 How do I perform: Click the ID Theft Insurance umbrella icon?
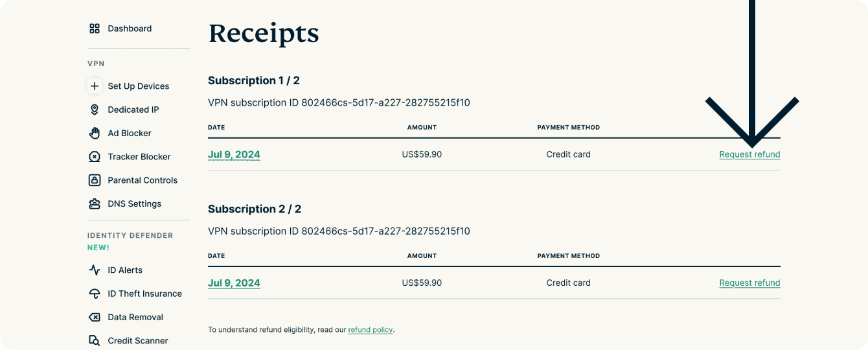(95, 294)
